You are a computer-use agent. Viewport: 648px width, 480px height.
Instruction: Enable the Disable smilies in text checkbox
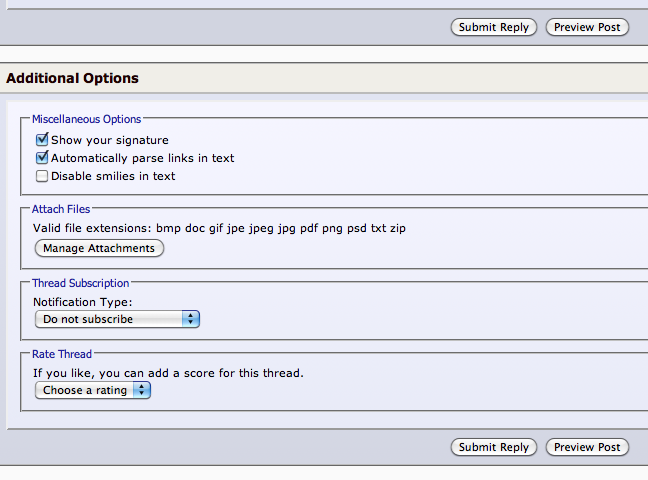(x=42, y=176)
